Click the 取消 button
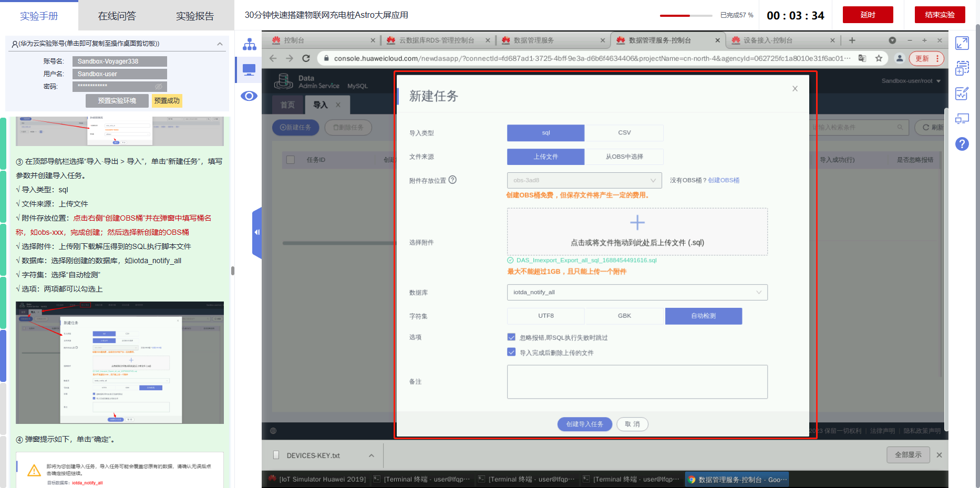The width and height of the screenshot is (980, 488). click(x=633, y=424)
